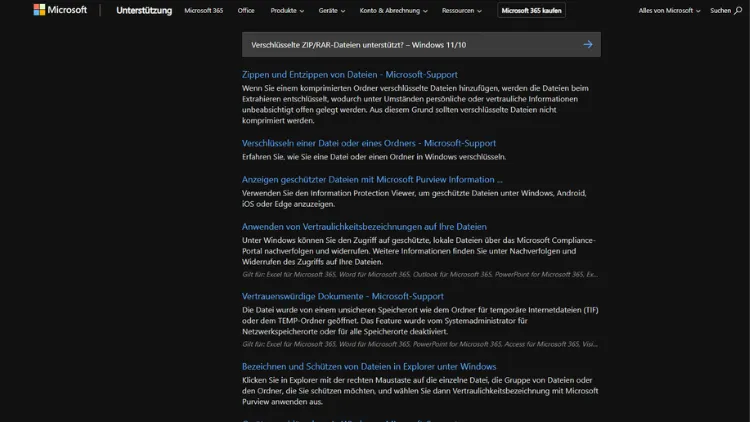Open Vertrauenswürdige Dokumente result

pyautogui.click(x=342, y=296)
